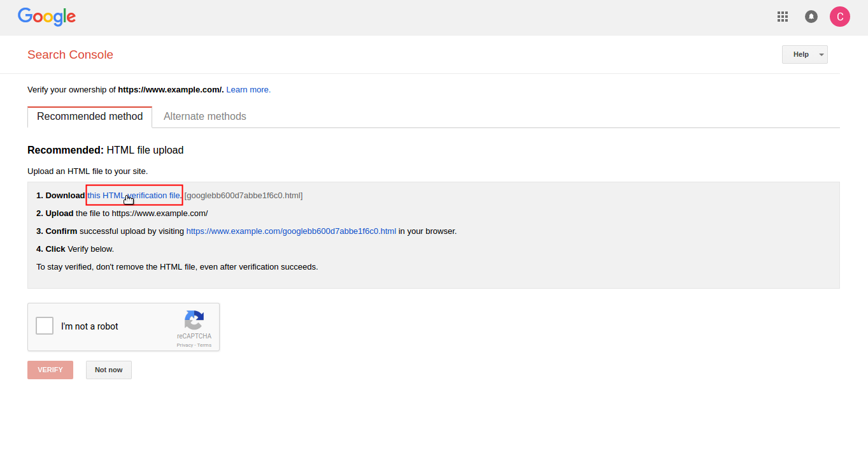Click the bracketed googlebb600d7abbe1f6c0.html filename text
868x457 pixels.
click(x=243, y=196)
